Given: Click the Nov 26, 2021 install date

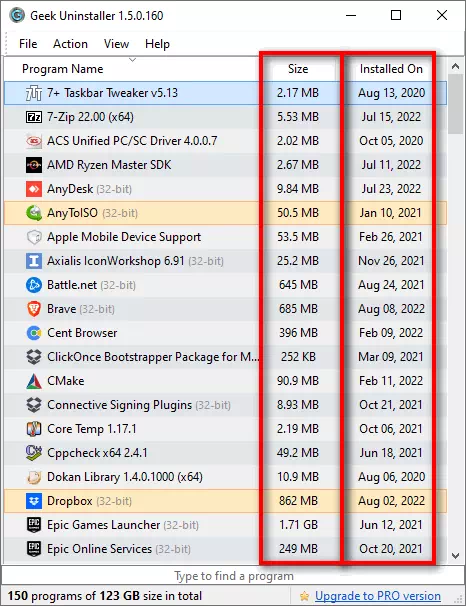Looking at the screenshot, I should (391, 261).
